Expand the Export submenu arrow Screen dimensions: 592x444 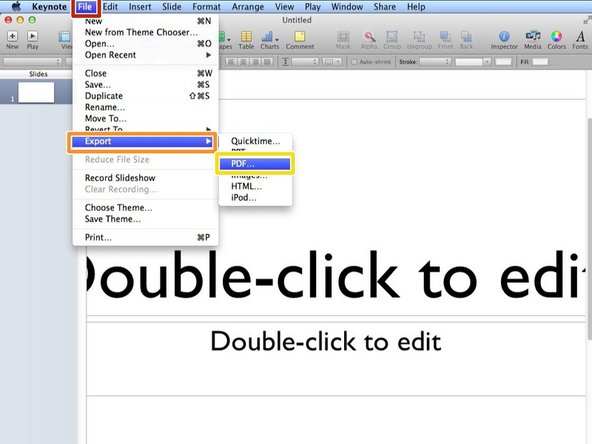click(x=208, y=141)
